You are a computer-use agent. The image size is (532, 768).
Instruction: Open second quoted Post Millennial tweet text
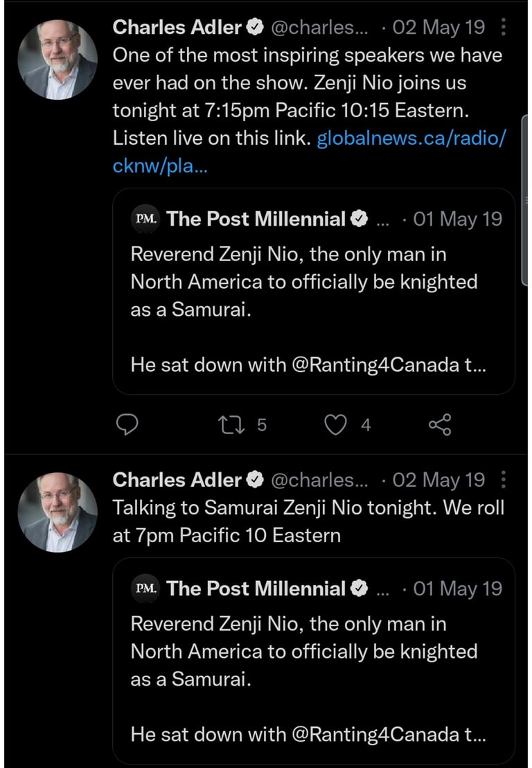click(303, 651)
